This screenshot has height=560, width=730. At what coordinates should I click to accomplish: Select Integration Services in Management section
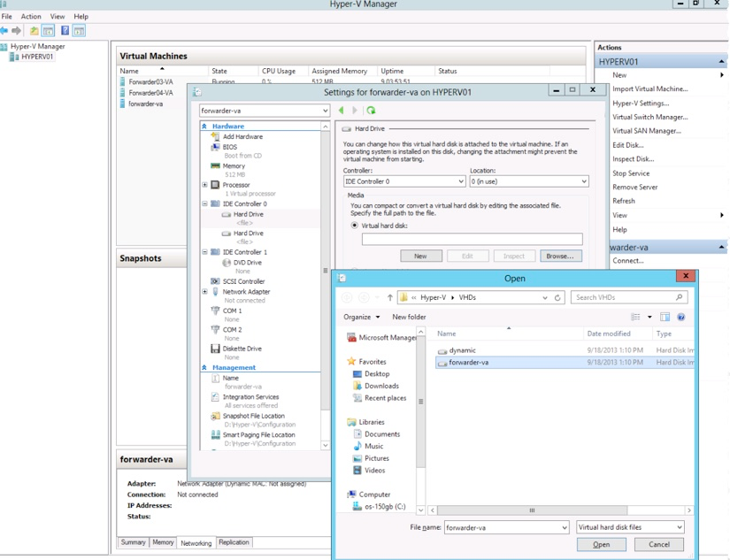[250, 397]
